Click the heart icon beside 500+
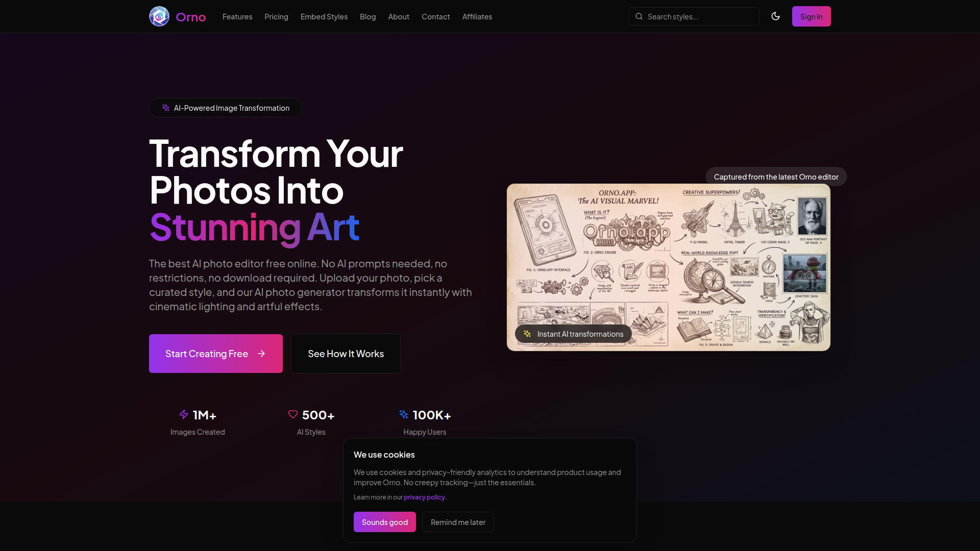 click(293, 414)
